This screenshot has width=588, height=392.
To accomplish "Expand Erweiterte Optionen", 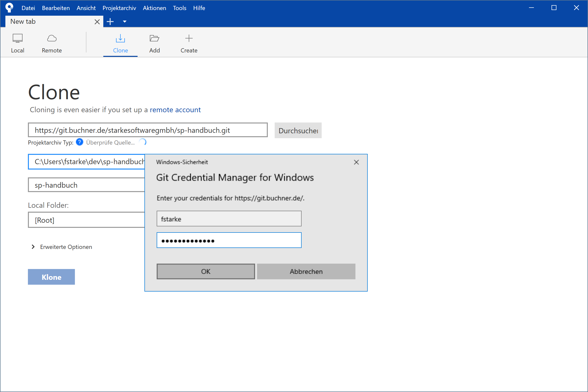I will click(x=33, y=247).
